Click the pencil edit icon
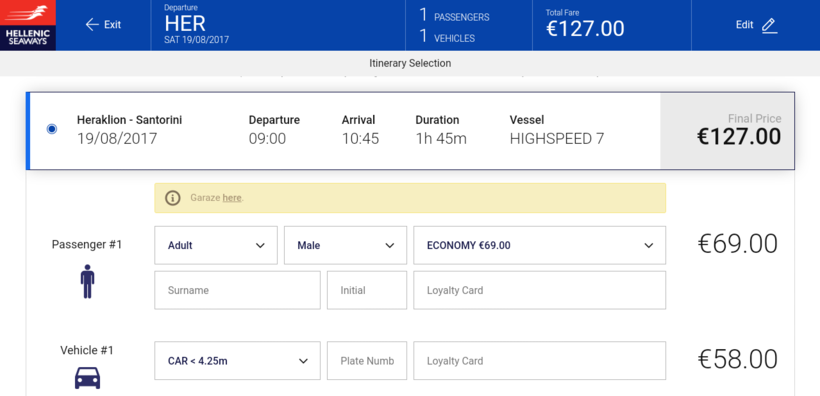Viewport: 820px width, 396px height. pos(769,25)
